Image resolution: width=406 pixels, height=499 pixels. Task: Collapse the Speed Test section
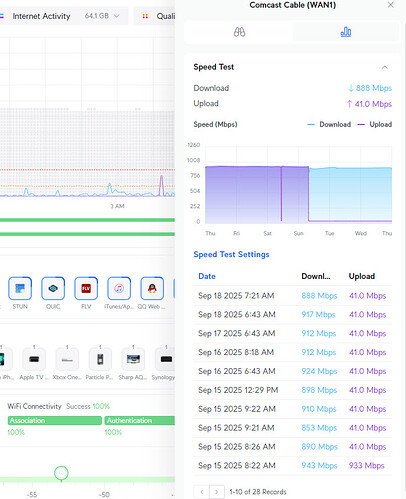coord(385,67)
